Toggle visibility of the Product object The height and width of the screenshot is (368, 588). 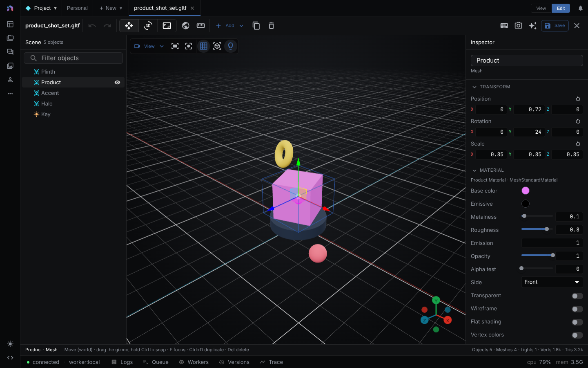point(117,82)
